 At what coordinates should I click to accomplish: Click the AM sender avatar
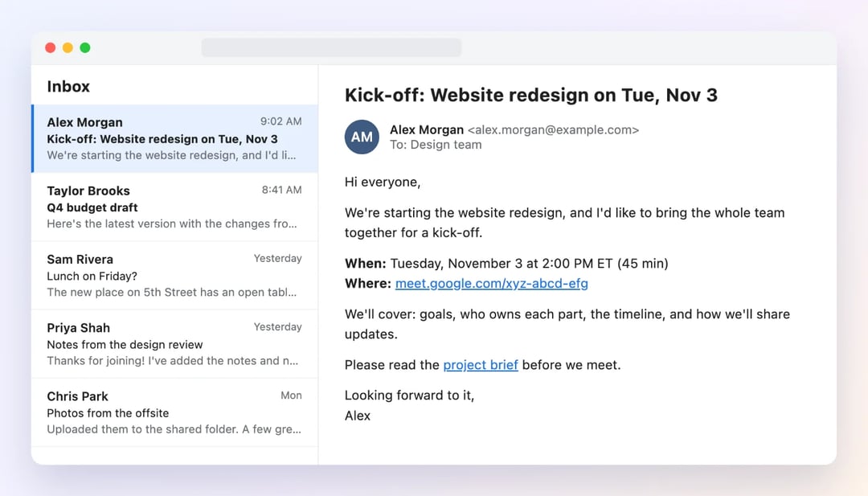pyautogui.click(x=362, y=137)
